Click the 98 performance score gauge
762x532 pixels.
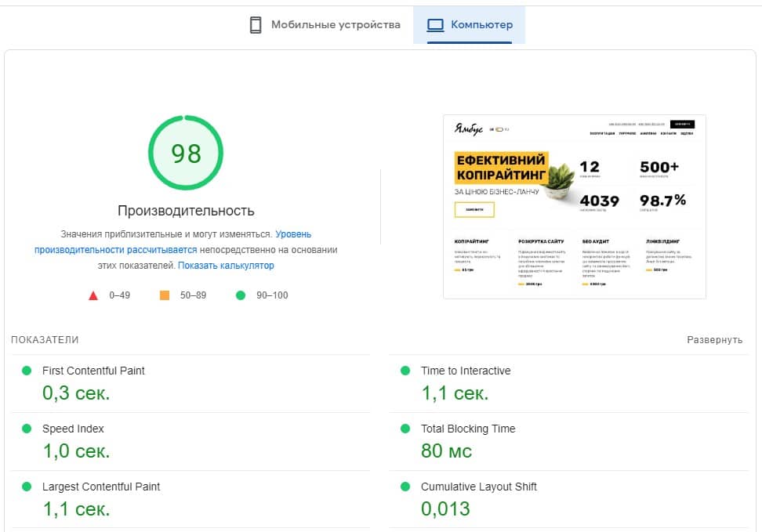pos(184,154)
